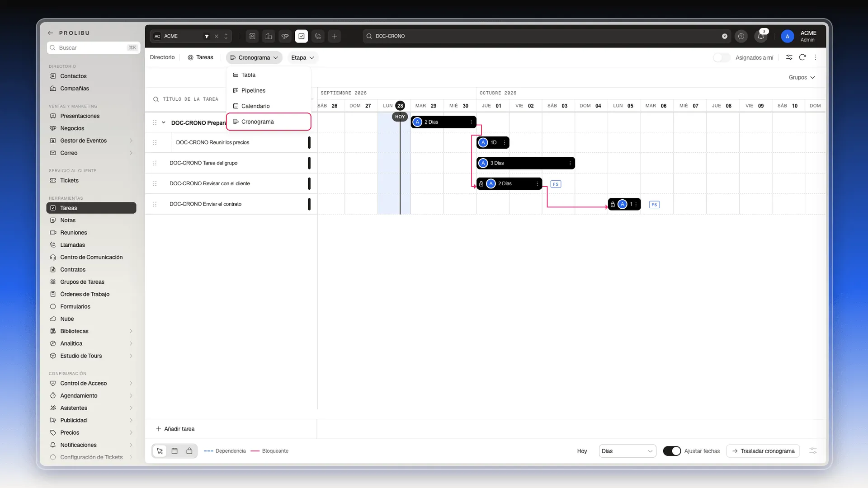
Task: Click the back arrow next to PROLIBU
Action: (x=51, y=33)
